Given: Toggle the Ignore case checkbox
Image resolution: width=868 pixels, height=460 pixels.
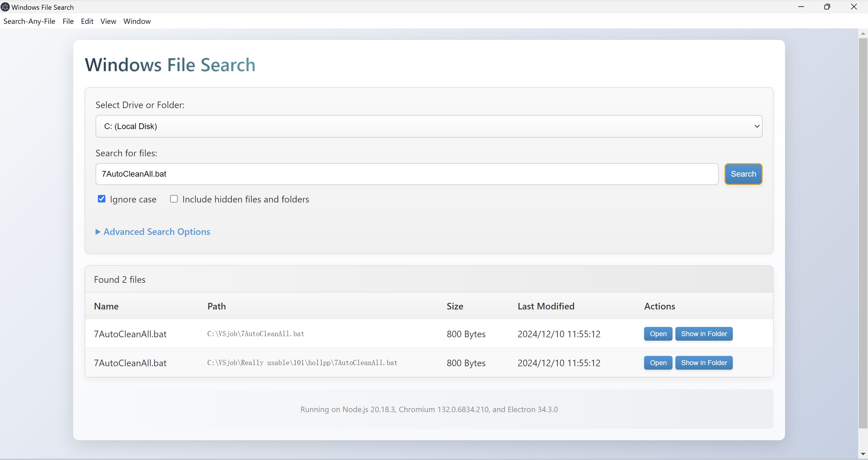Looking at the screenshot, I should pos(101,199).
